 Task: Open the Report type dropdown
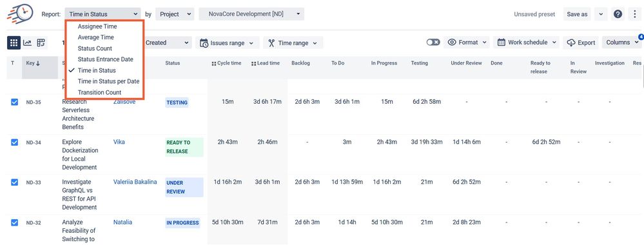(x=102, y=14)
